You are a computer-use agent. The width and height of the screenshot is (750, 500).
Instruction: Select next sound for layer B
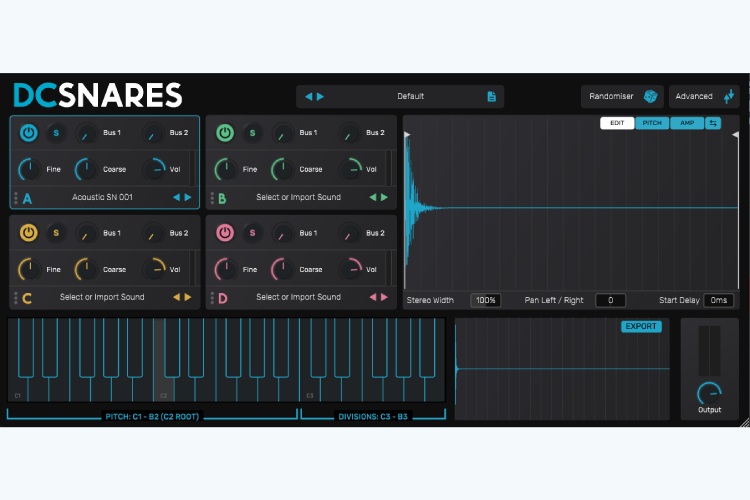click(384, 197)
